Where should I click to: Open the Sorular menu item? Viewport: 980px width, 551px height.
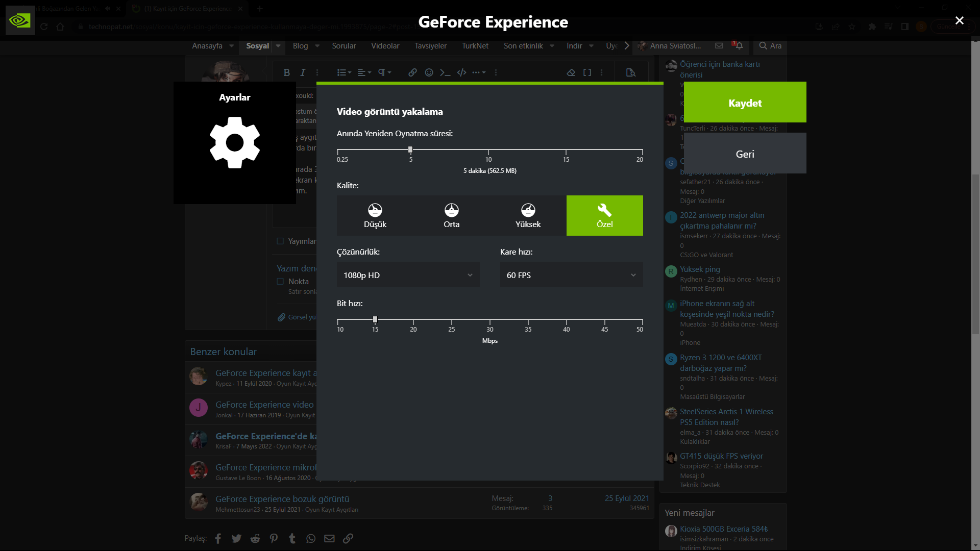coord(344,45)
